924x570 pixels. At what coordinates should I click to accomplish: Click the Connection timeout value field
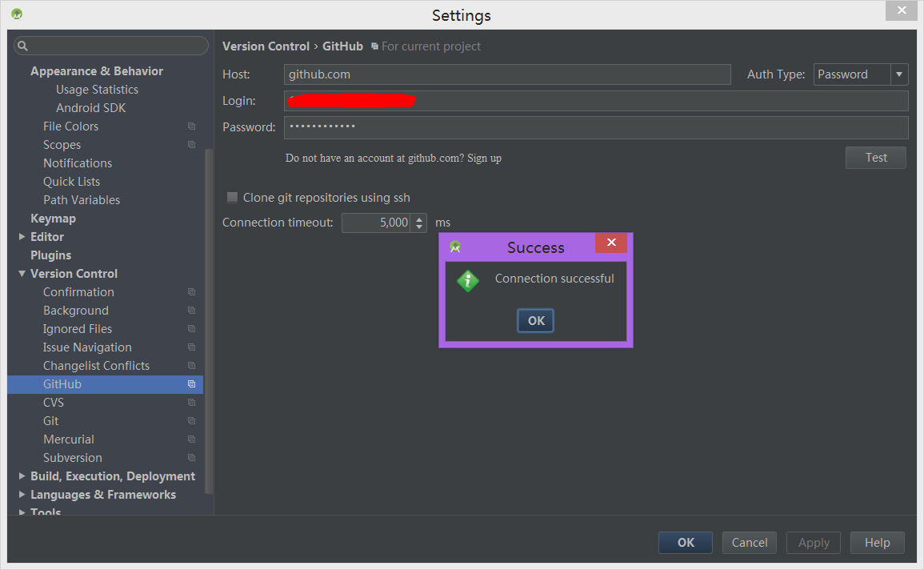376,223
